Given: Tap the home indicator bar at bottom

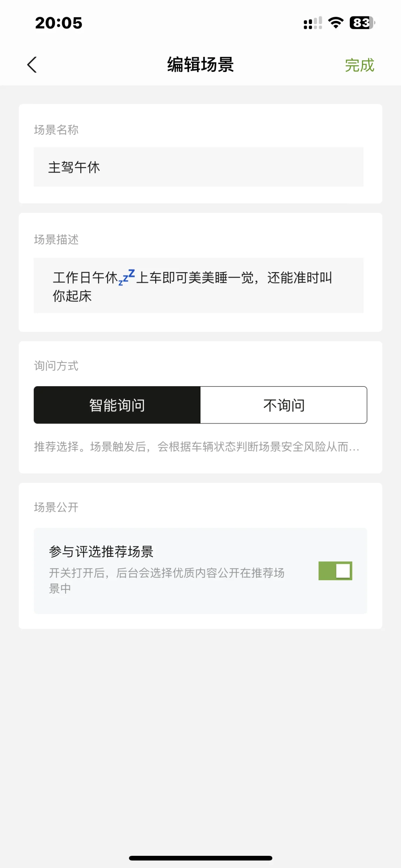Looking at the screenshot, I should [x=200, y=858].
